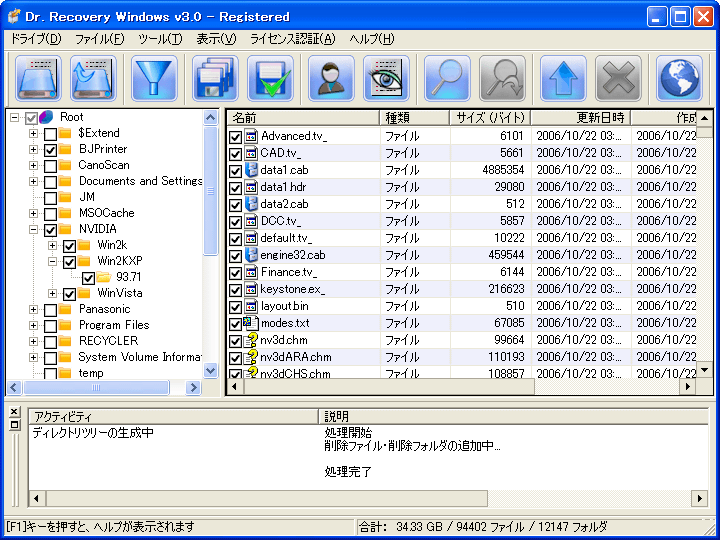Open the ヘルプ(H) menu
The width and height of the screenshot is (720, 540).
point(371,39)
